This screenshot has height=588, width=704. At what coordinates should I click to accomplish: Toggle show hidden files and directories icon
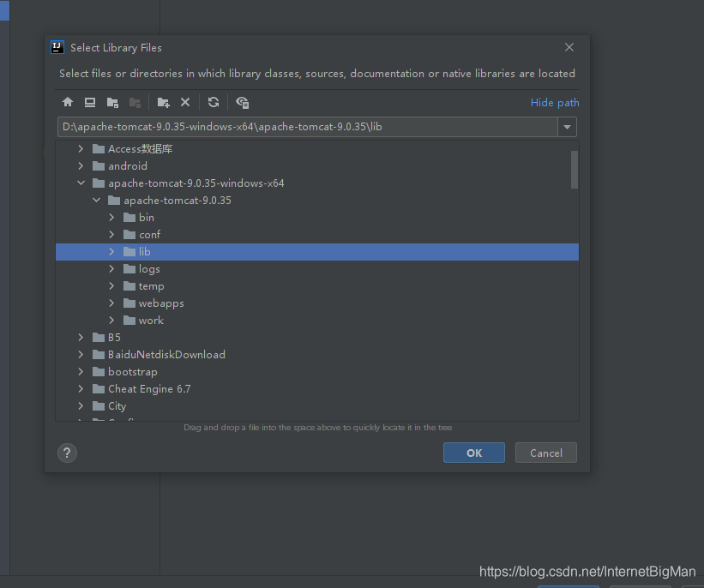(243, 102)
